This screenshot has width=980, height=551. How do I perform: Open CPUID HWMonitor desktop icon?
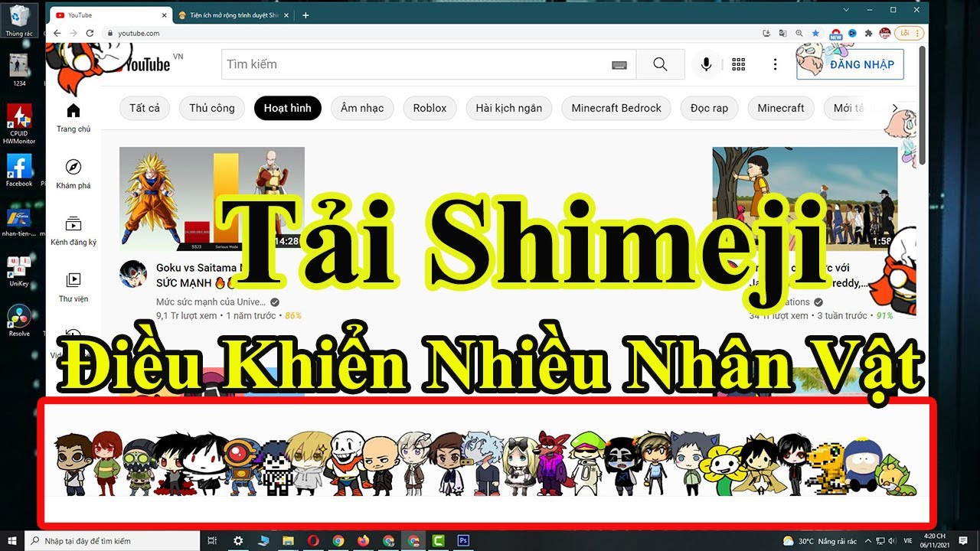(19, 124)
